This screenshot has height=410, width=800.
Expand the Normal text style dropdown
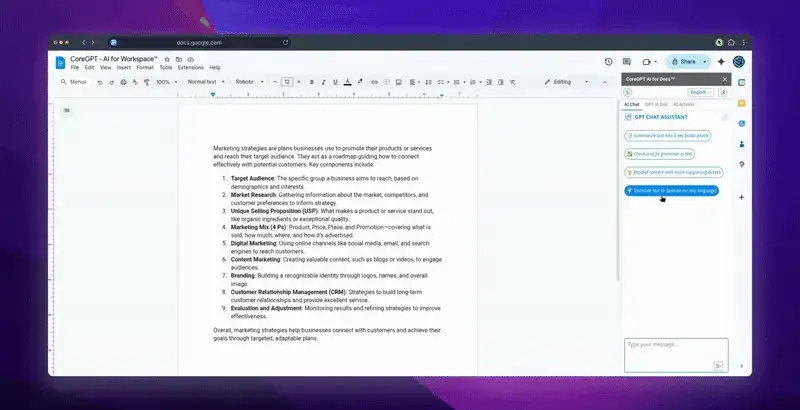(x=205, y=82)
